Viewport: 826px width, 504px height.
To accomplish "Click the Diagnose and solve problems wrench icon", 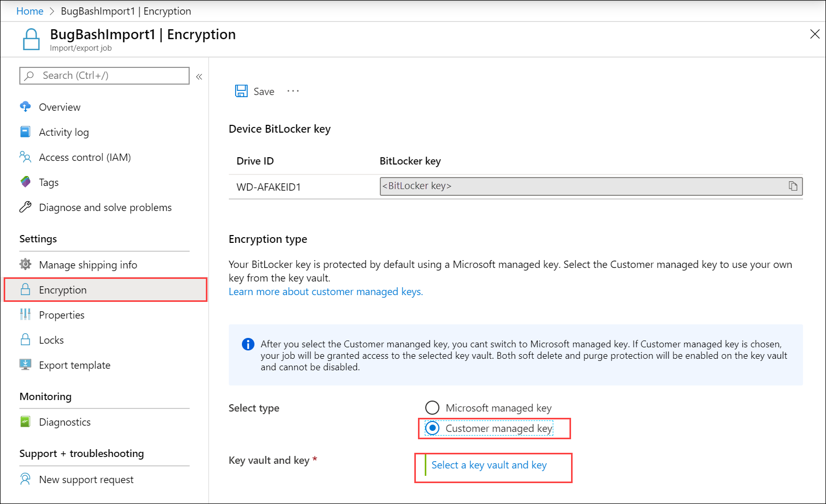I will coord(25,207).
